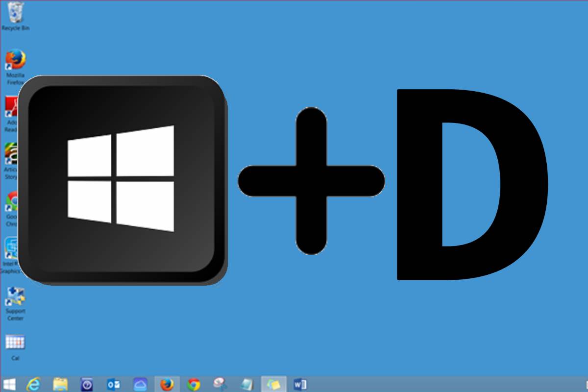Launch Internet Explorer from the taskbar
The image size is (588, 392).
point(32,384)
